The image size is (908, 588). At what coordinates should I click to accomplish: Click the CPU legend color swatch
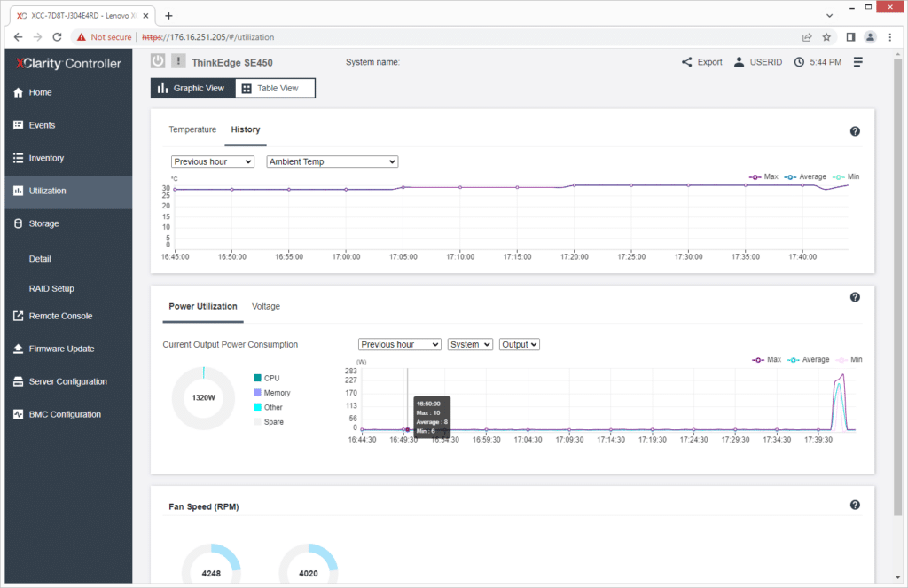pyautogui.click(x=257, y=378)
